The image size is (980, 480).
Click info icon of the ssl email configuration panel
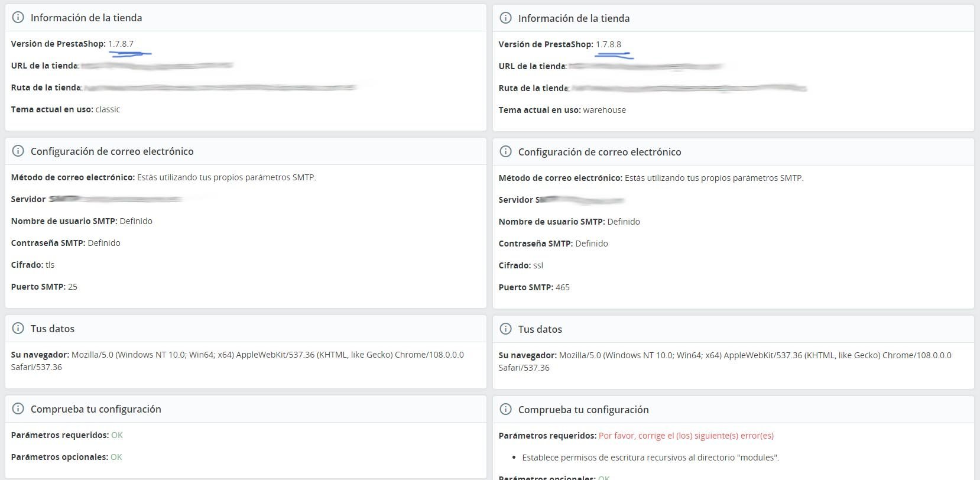506,152
